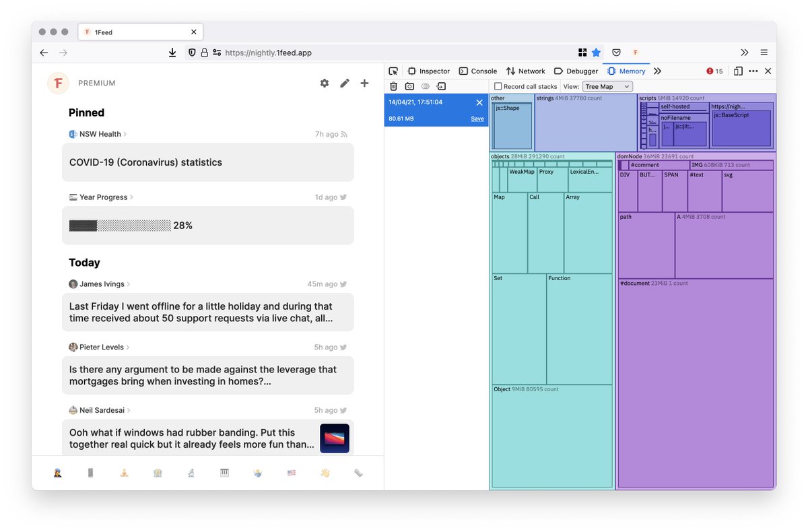808x532 pixels.
Task: Go back with browser back arrow
Action: click(x=44, y=53)
